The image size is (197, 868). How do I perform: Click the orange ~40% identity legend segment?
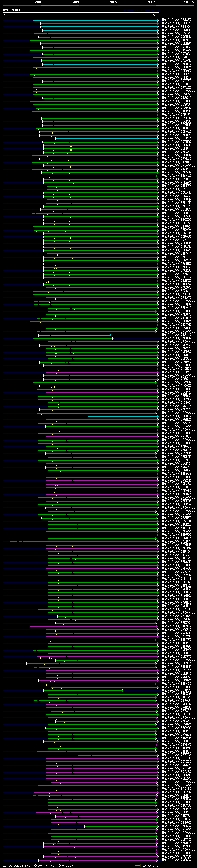click(x=60, y=6)
